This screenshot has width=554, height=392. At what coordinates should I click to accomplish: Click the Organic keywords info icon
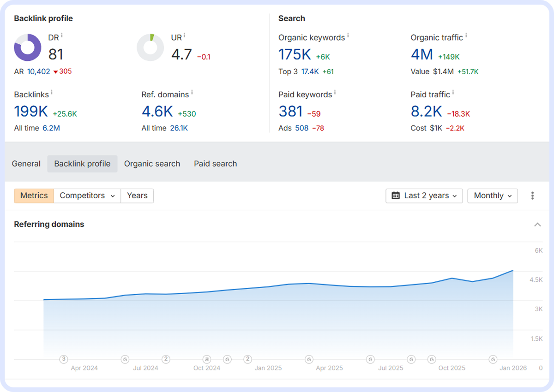(348, 36)
